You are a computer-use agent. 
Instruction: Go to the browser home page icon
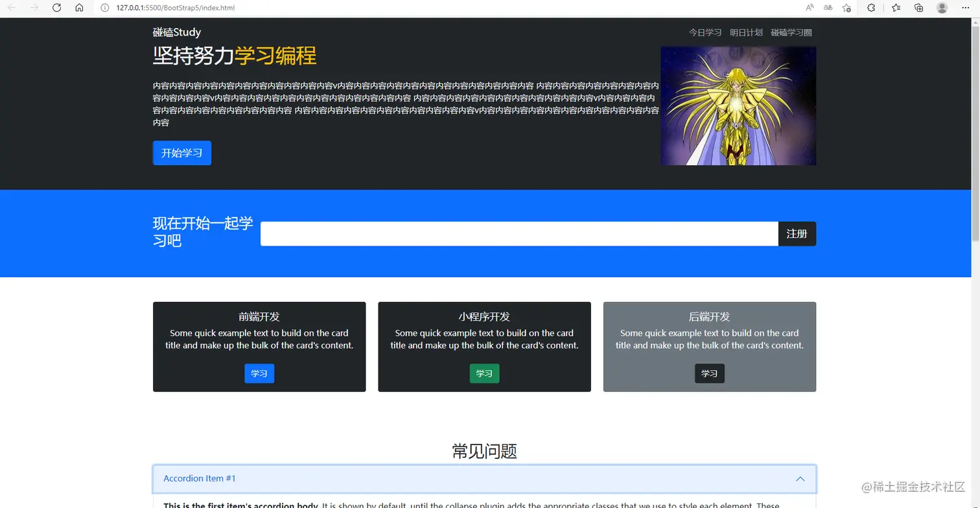79,8
